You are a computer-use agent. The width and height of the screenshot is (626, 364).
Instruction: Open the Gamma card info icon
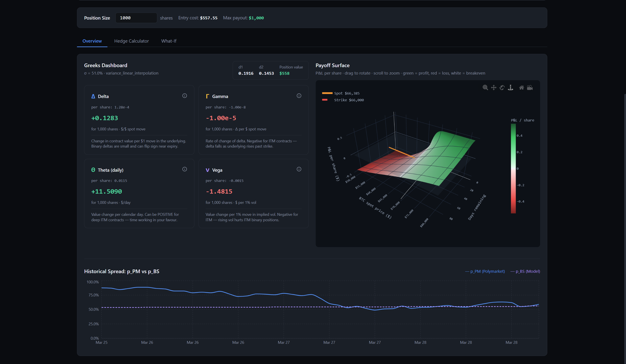coord(299,96)
